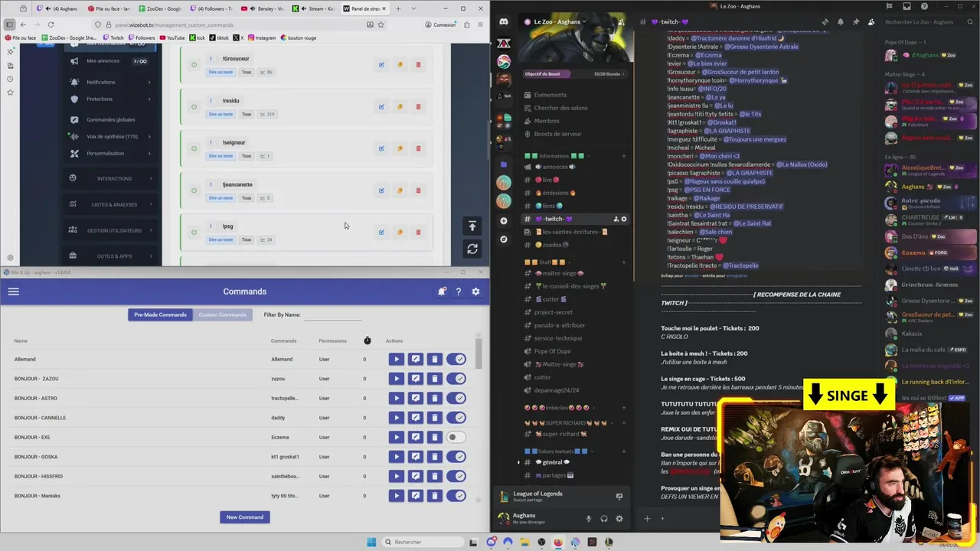Toggle power switch for !residu command
This screenshot has height=551, width=980.
click(194, 107)
